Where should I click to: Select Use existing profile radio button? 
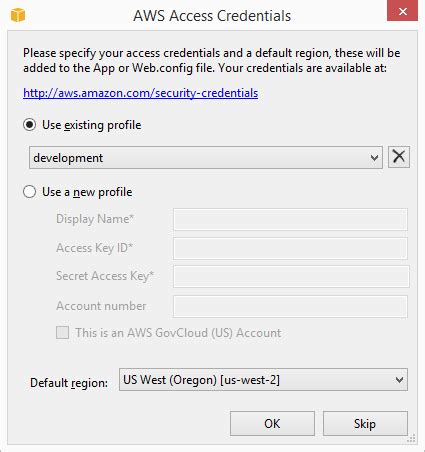[30, 125]
